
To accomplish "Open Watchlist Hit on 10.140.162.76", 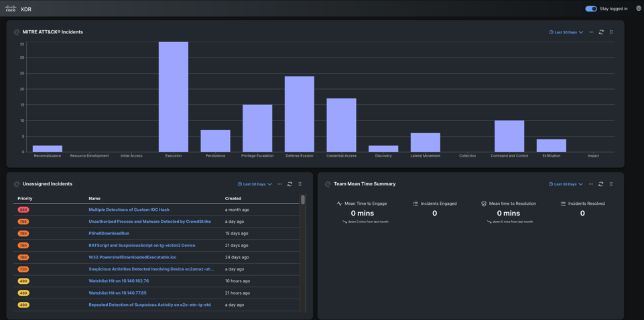I will (x=119, y=281).
